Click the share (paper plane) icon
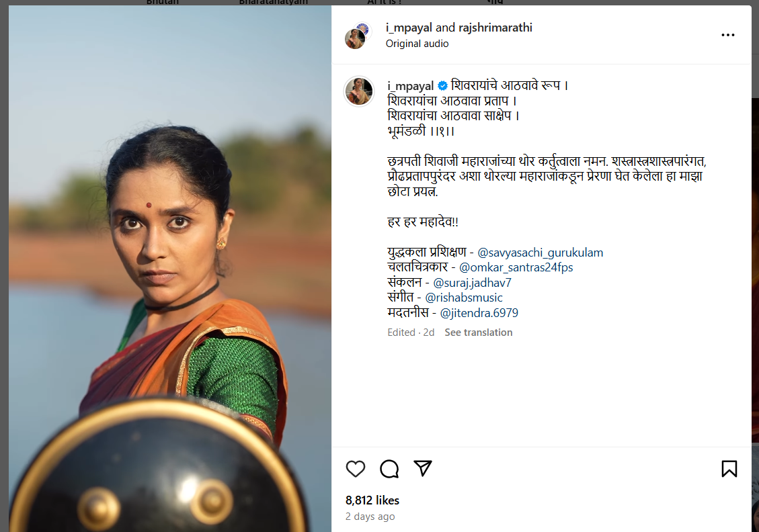Viewport: 759px width, 532px height. (423, 469)
